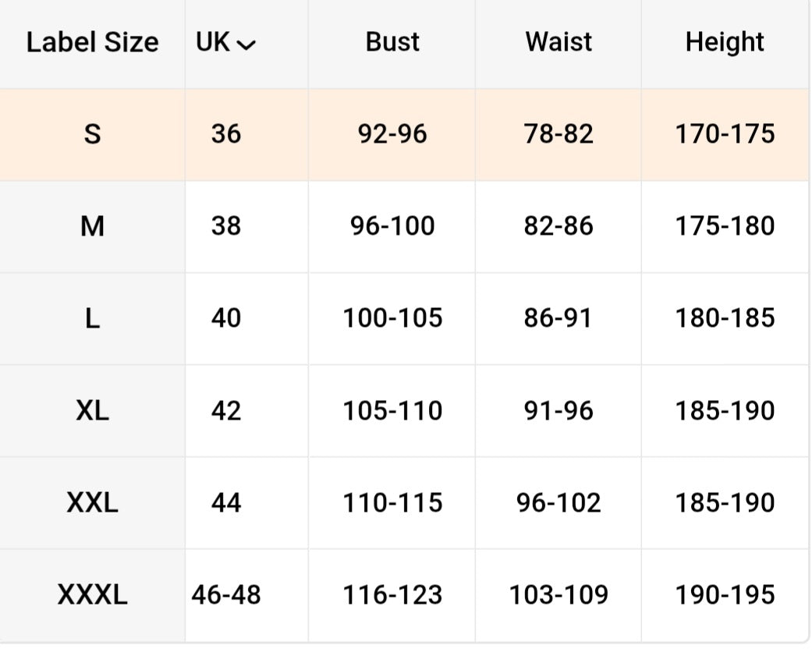The width and height of the screenshot is (812, 652).
Task: Click the Height column header
Action: pos(725,43)
